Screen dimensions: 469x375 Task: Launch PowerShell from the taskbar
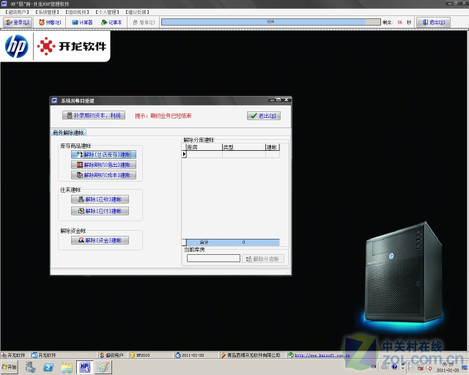click(48, 367)
